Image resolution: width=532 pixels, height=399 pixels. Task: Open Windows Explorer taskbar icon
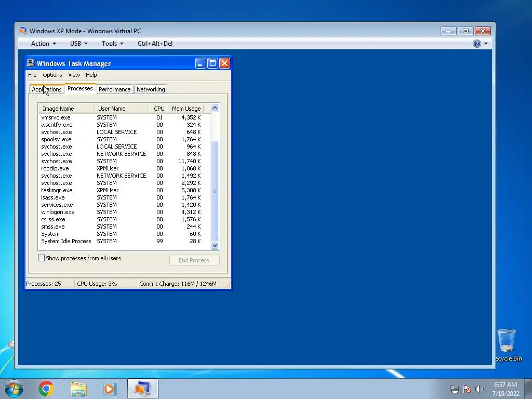click(x=78, y=389)
